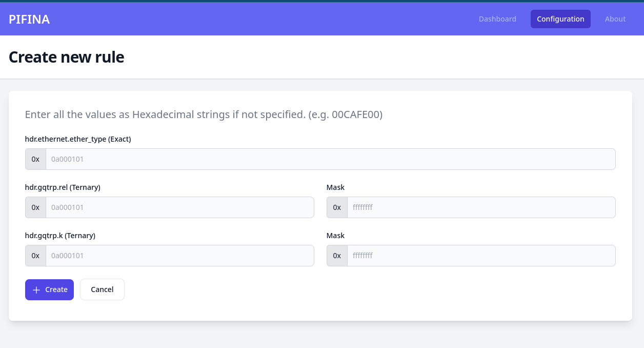Click the hdr.gqtrp.k value input field
This screenshot has width=644, height=348.
pos(179,255)
